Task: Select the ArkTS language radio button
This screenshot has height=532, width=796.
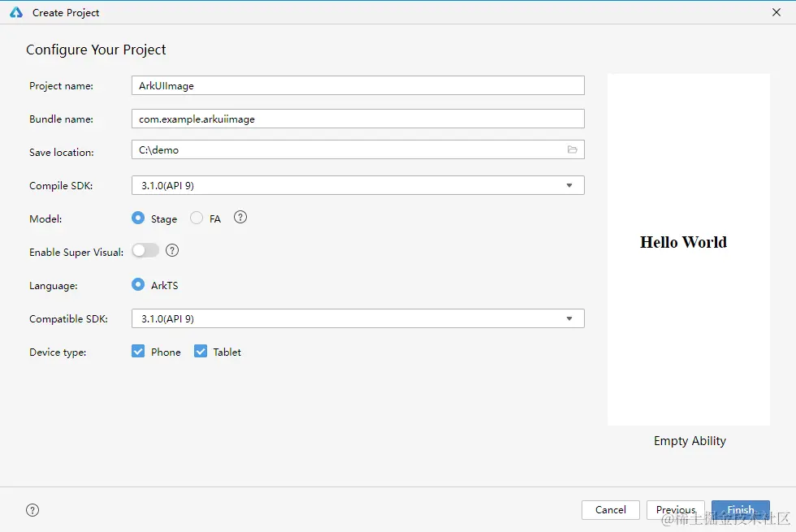Action: pyautogui.click(x=137, y=284)
